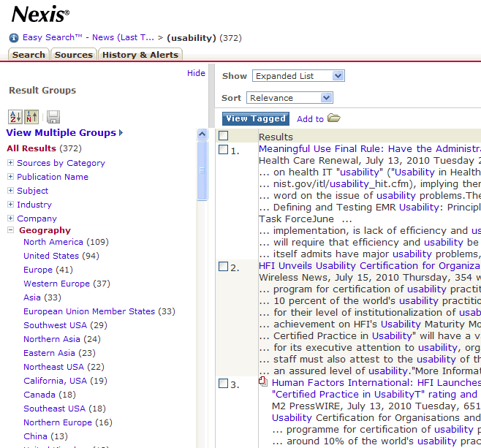The image size is (481, 448).
Task: Expand the Sources by Category group
Action: click(11, 163)
